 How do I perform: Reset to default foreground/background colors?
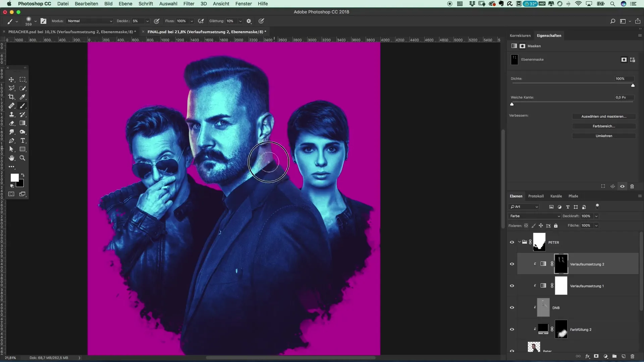12,186
